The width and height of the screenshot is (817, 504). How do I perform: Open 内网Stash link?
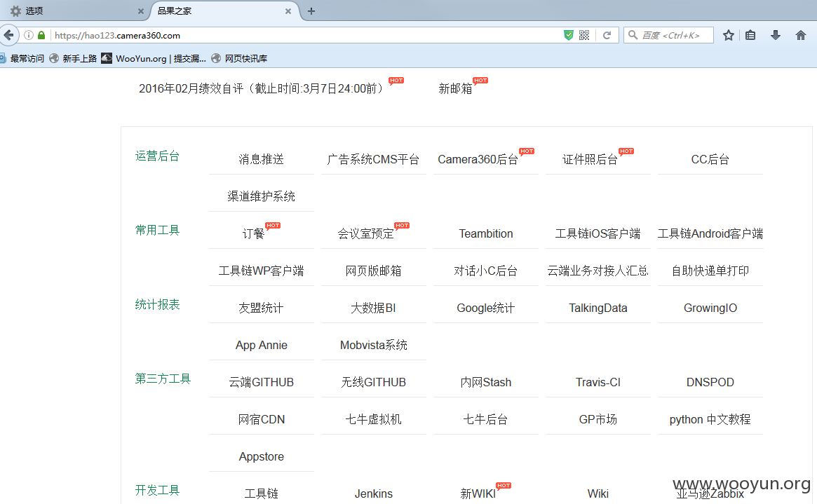pyautogui.click(x=485, y=383)
